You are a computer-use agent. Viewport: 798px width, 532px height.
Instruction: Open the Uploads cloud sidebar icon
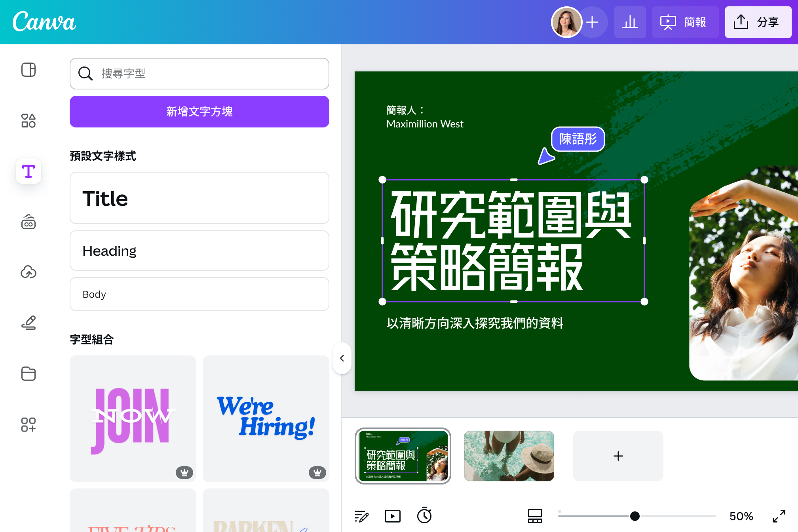[28, 272]
